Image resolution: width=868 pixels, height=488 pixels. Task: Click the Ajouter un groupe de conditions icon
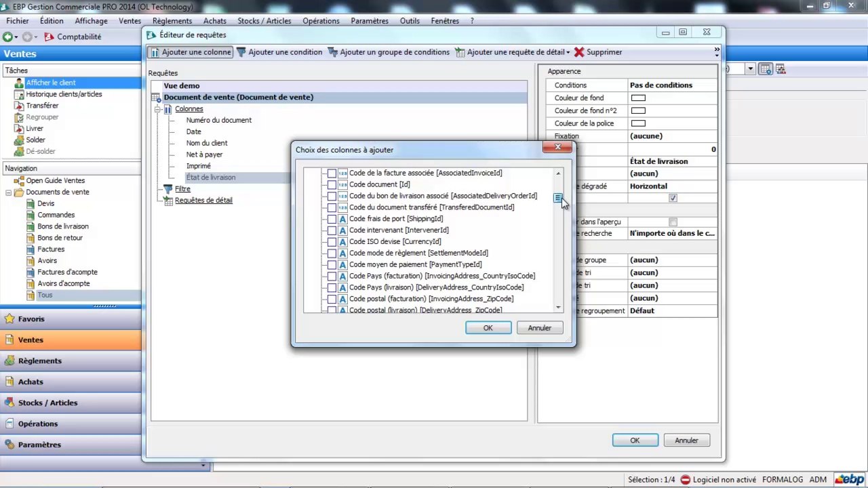(333, 52)
